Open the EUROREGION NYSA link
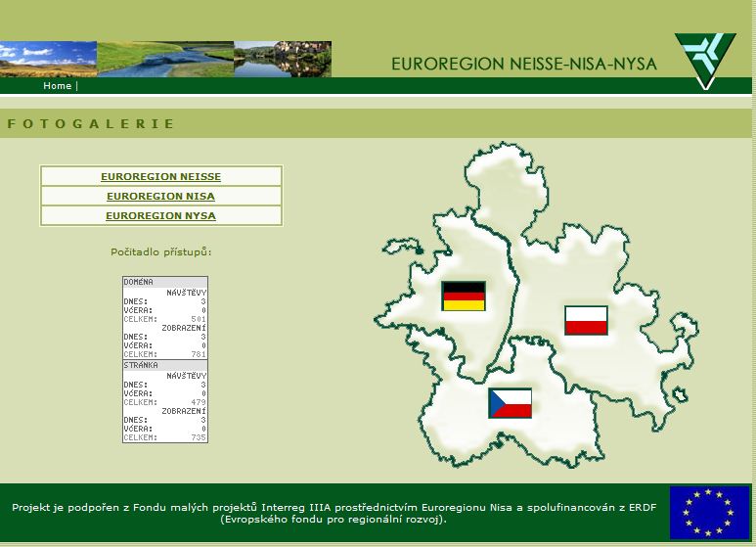 pos(161,215)
